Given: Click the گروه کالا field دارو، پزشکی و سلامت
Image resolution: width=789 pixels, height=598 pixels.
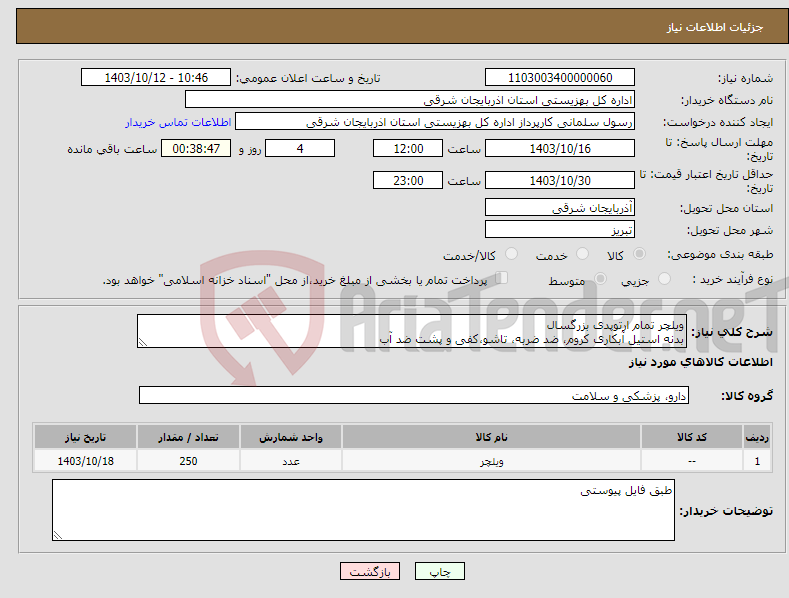Looking at the screenshot, I should (414, 395).
